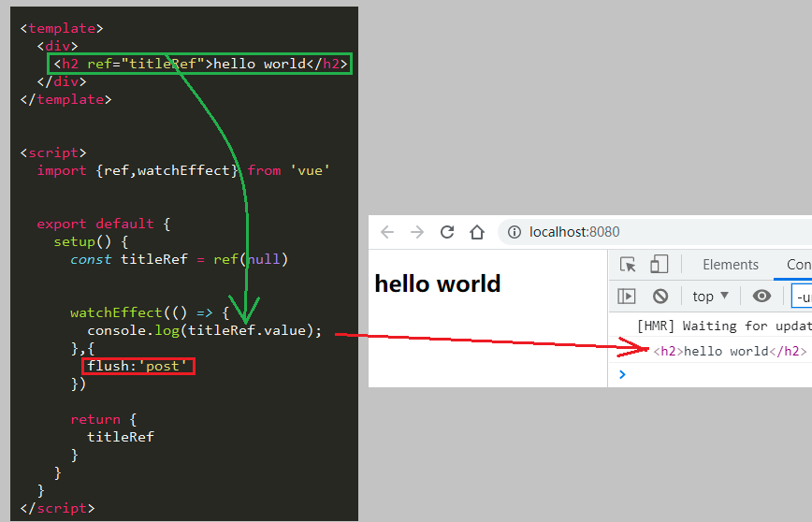This screenshot has height=522, width=812.
Task: Click the flush:'post' code text
Action: point(138,366)
